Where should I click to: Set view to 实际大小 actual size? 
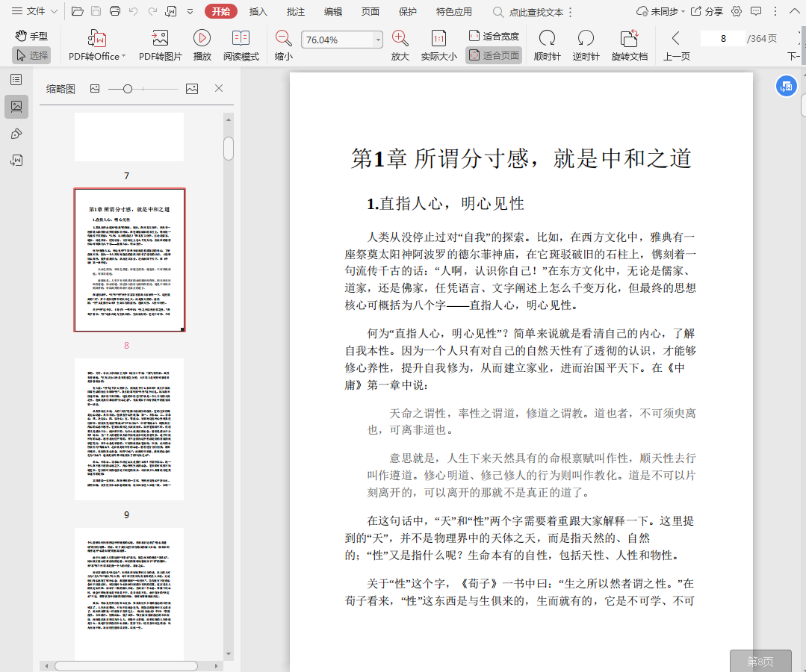438,46
